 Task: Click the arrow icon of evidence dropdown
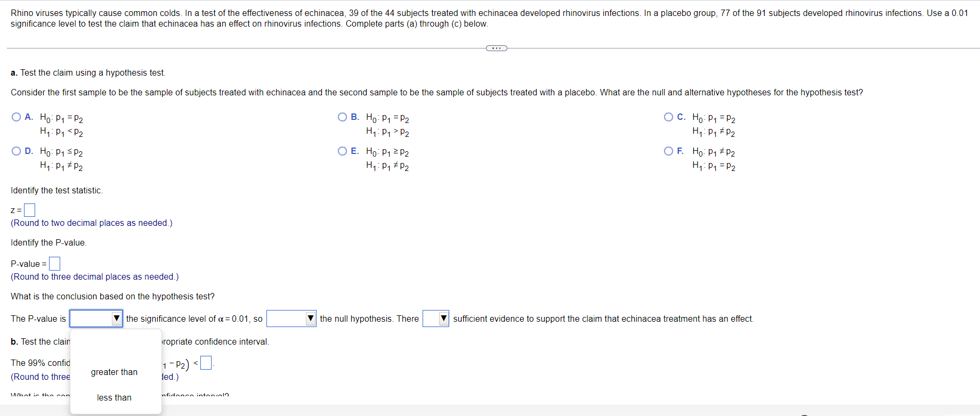click(x=443, y=319)
